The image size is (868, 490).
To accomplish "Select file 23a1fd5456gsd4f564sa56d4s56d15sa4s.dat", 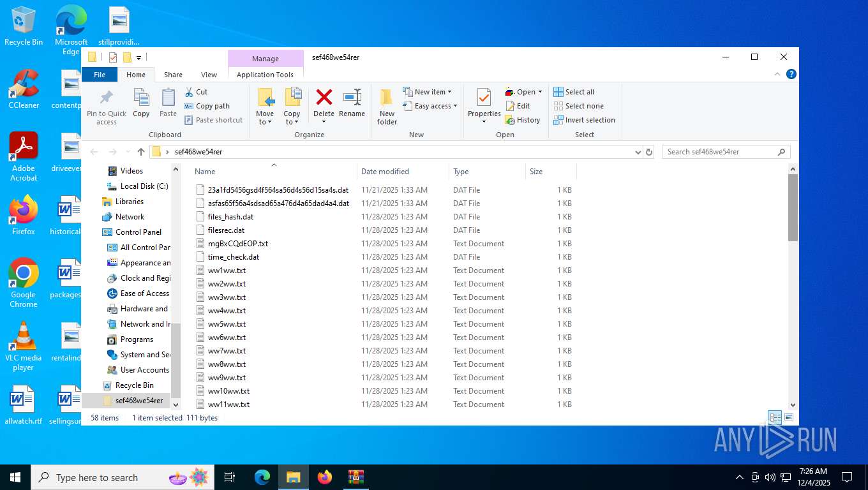I will point(278,190).
